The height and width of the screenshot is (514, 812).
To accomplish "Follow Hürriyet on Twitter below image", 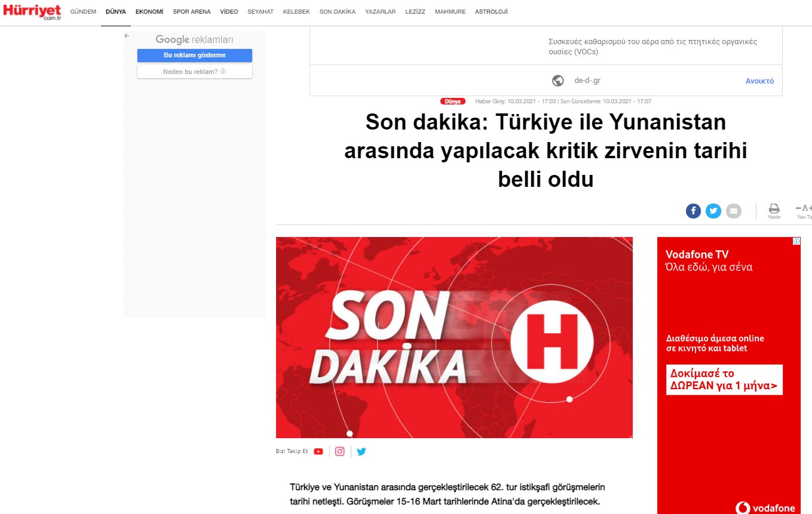I will 361,451.
